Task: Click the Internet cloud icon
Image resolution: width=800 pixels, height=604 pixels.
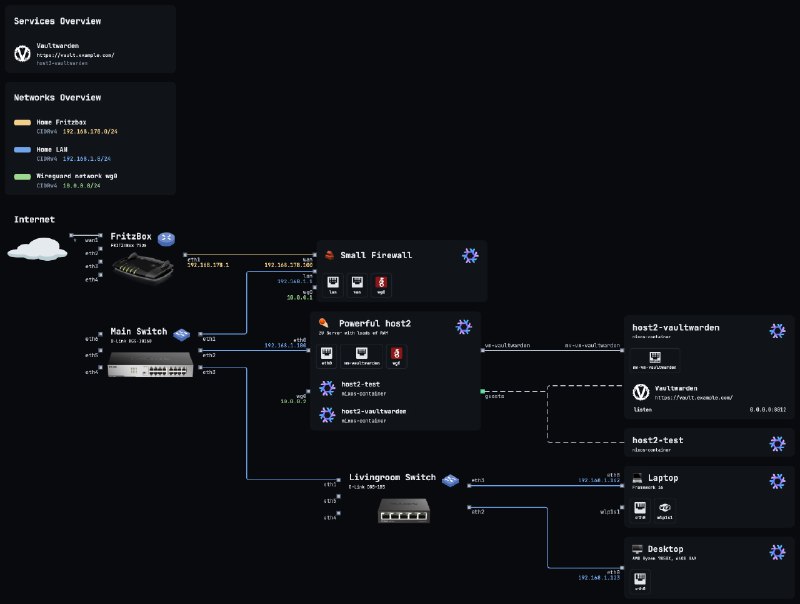Action: click(37, 249)
